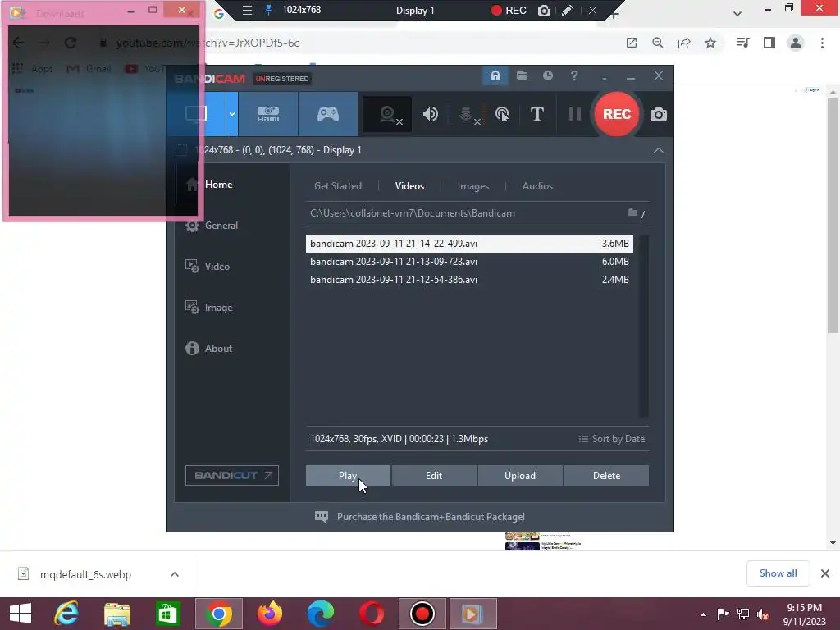Select bandicam 2023-09-11 21-12-54-386.avi
Screen dimensions: 840x630
click(x=469, y=280)
